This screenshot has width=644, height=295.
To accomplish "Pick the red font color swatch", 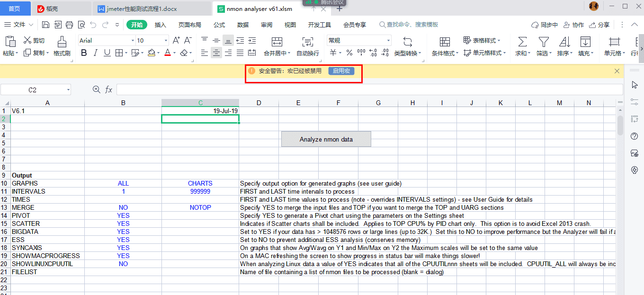I will 168,53.
